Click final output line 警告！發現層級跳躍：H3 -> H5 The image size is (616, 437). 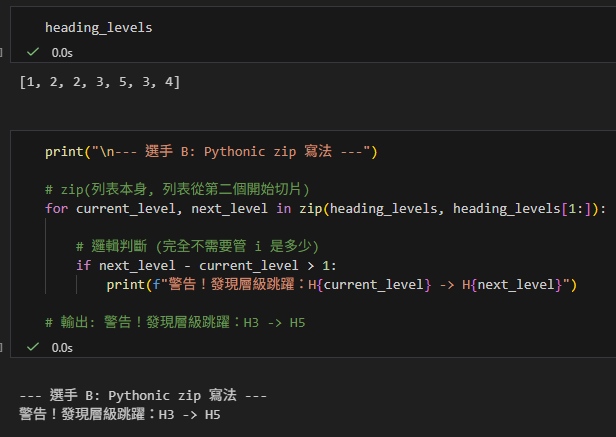(120, 415)
